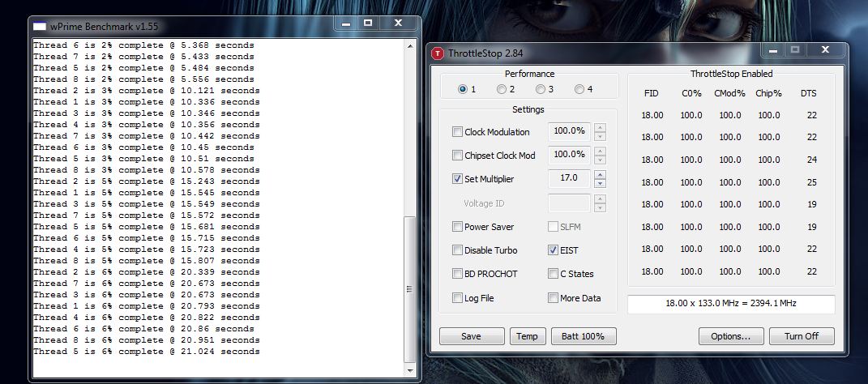This screenshot has height=384, width=868.
Task: Click the wPrime Benchmark window title icon
Action: pyautogui.click(x=40, y=26)
